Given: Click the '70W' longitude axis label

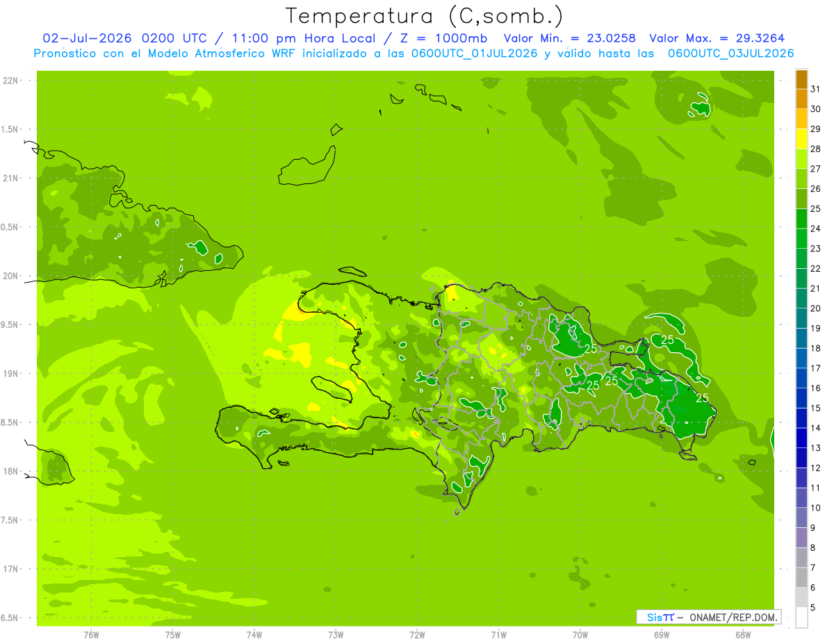Looking at the screenshot, I should tap(580, 634).
